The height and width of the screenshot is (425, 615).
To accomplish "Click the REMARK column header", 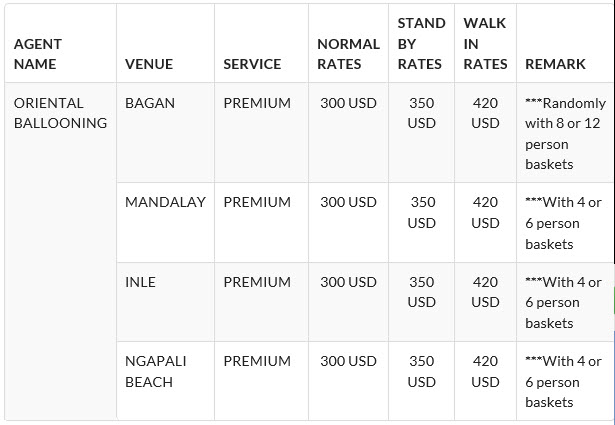I will click(x=555, y=64).
